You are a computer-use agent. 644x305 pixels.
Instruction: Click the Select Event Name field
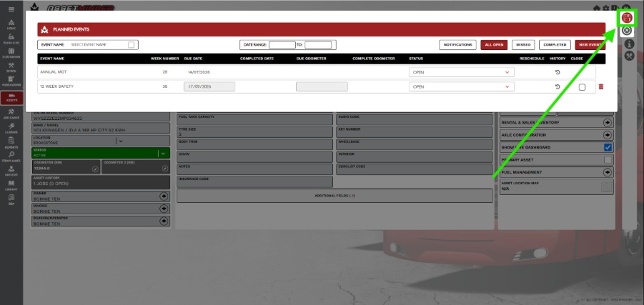point(88,45)
